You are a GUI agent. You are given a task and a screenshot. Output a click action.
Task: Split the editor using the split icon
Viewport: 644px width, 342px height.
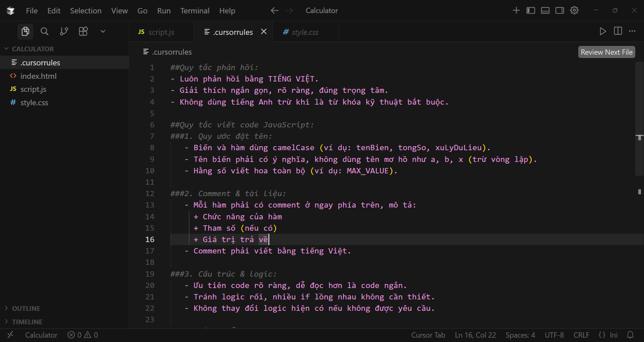(x=618, y=31)
